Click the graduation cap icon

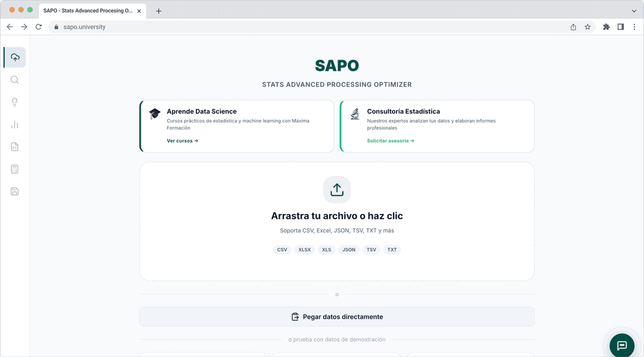[155, 114]
